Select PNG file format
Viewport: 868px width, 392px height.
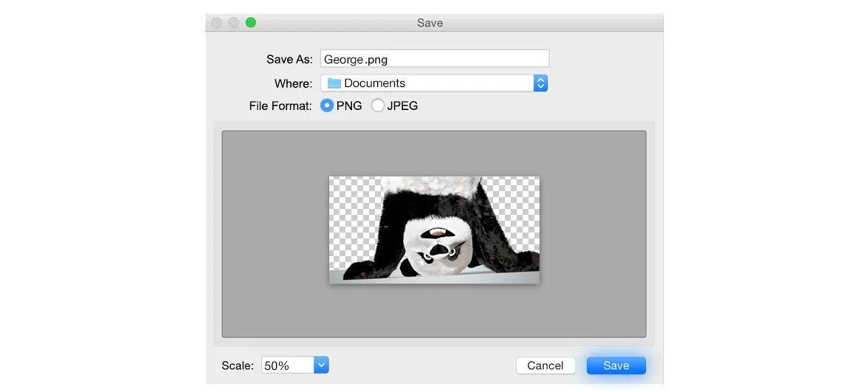pyautogui.click(x=327, y=105)
